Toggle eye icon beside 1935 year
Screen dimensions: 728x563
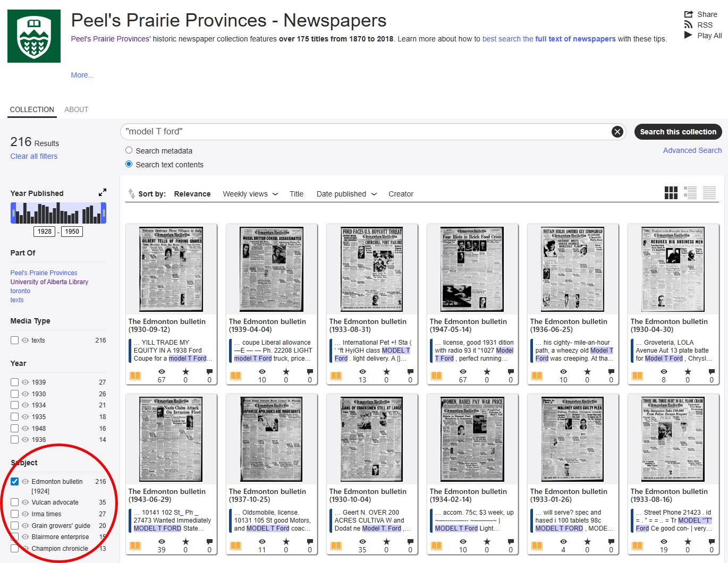point(25,416)
